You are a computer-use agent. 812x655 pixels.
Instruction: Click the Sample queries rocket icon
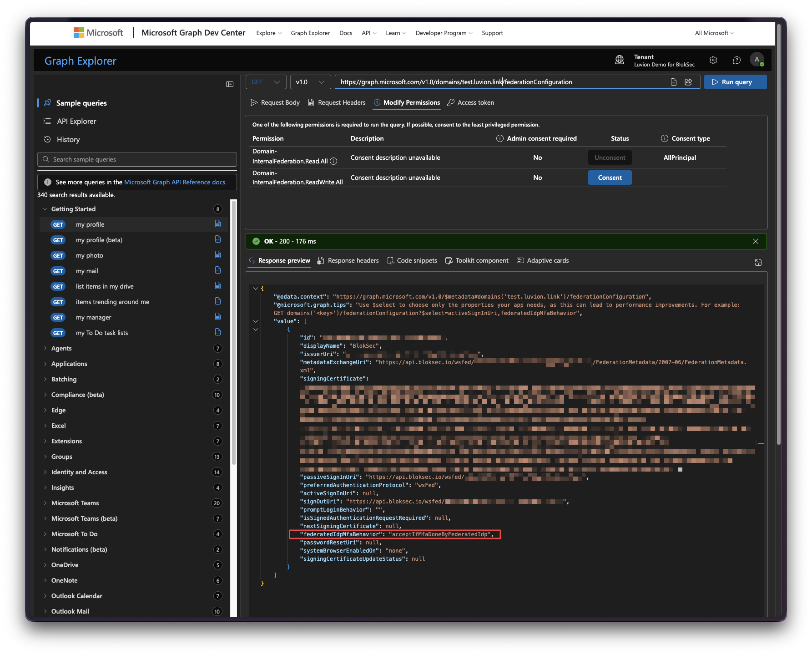tap(47, 103)
